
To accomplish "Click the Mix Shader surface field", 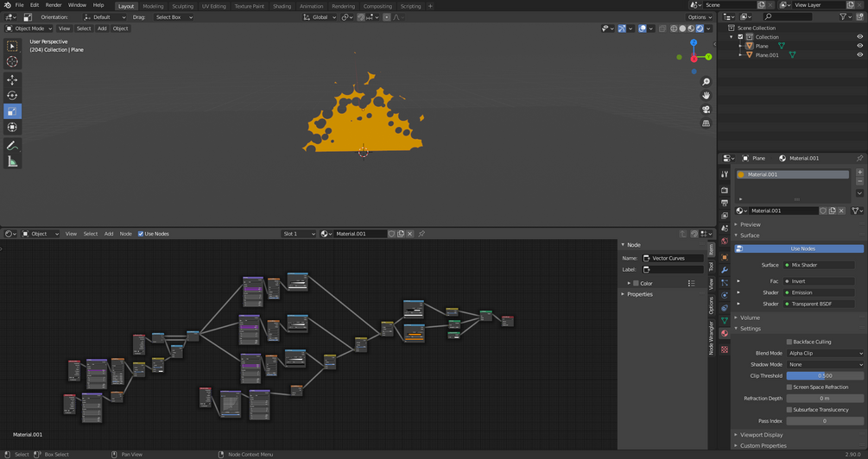I will 819,265.
